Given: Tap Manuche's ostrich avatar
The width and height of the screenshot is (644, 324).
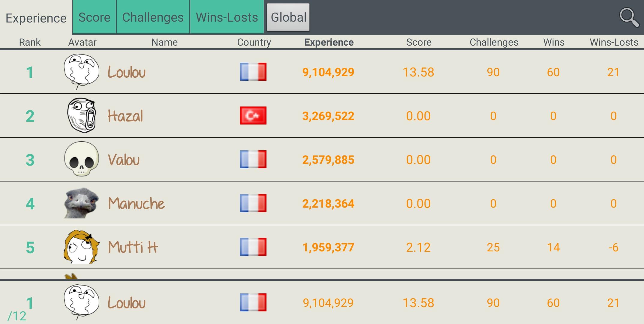Looking at the screenshot, I should (x=81, y=203).
